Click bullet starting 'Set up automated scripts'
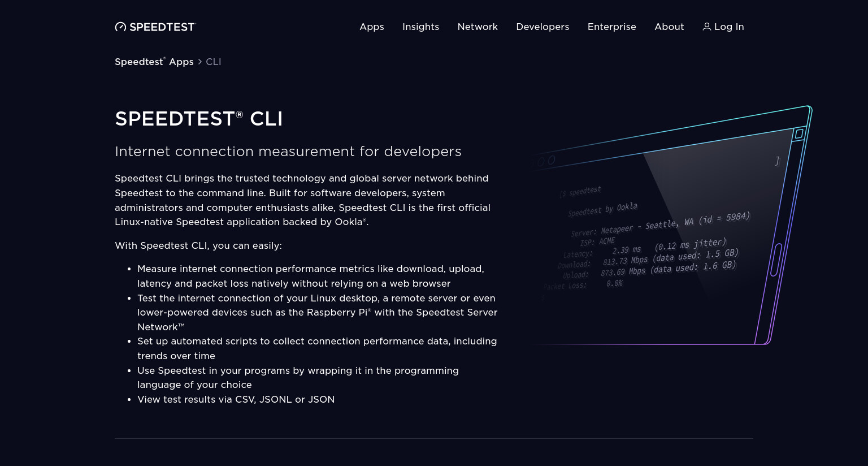868x466 pixels. tap(317, 348)
